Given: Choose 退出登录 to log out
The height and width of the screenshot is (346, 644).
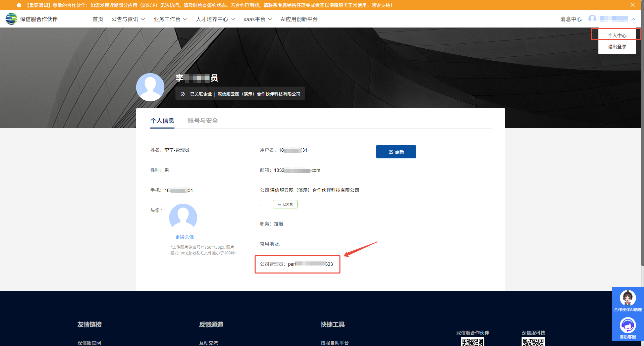Looking at the screenshot, I should point(617,47).
